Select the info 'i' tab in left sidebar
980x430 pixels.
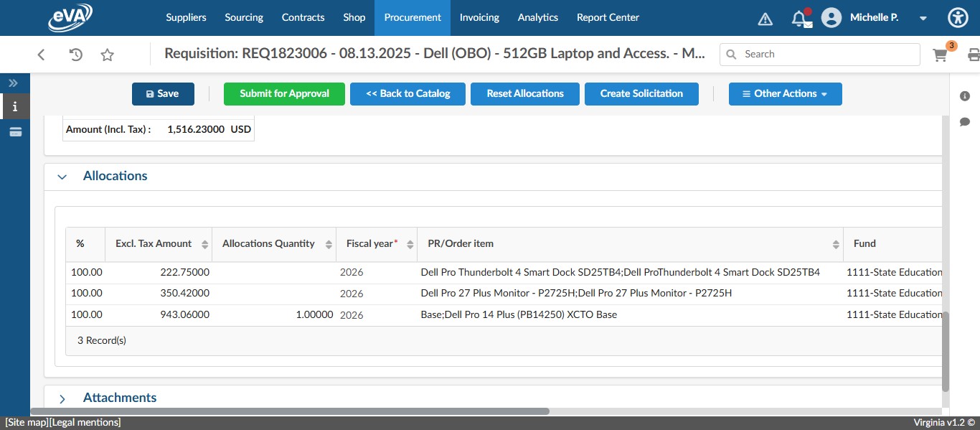click(x=15, y=106)
